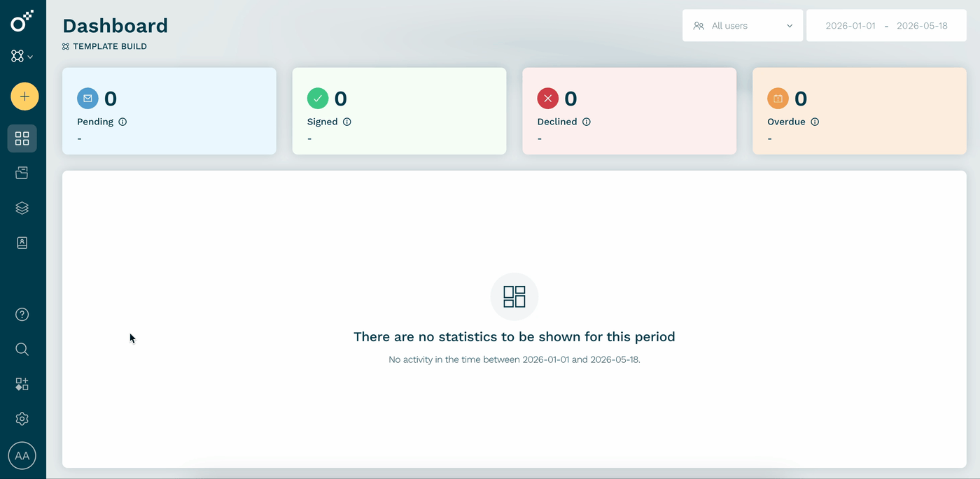
Task: Open the Templates layers icon in the sidebar
Action: (22, 208)
